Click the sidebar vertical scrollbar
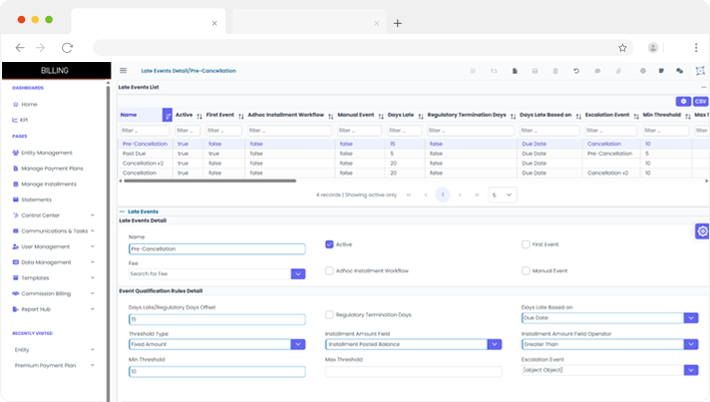This screenshot has height=402, width=710. [108, 242]
